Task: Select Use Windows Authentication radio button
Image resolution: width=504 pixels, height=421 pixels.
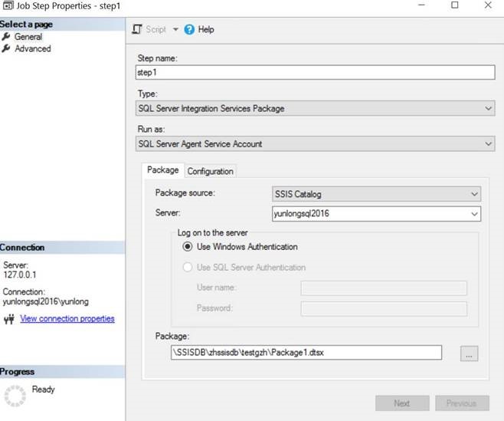Action: tap(188, 247)
